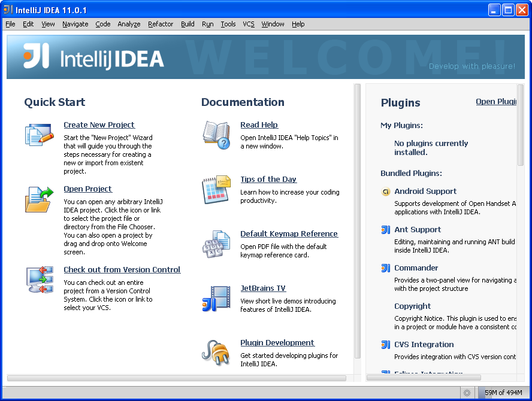Click the Plugins panel horizontal scrollbar
This screenshot has width=532, height=401.
424,378
